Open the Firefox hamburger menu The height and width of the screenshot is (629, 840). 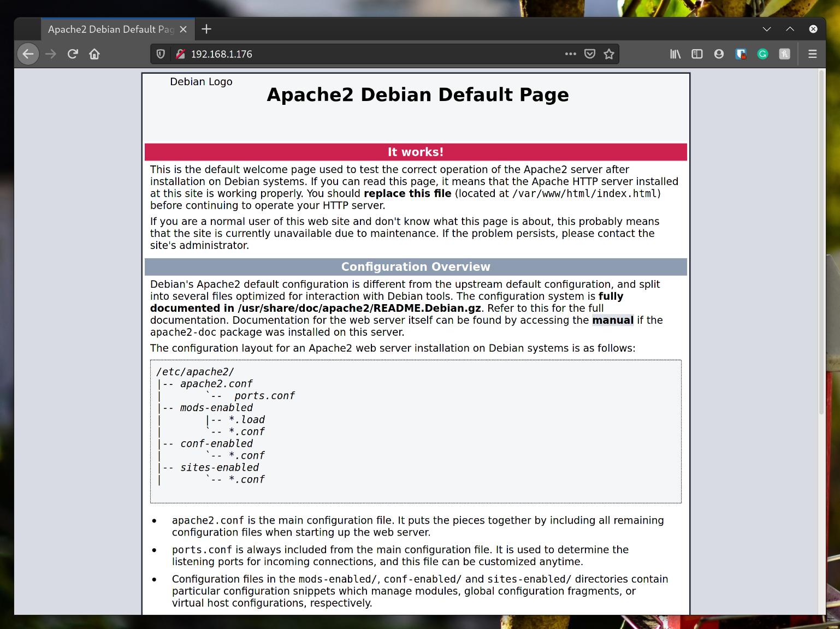pyautogui.click(x=813, y=54)
